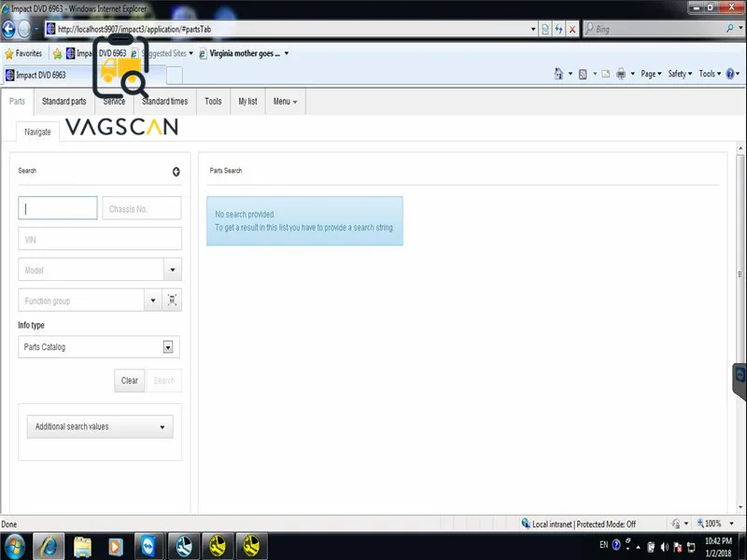Click the Favorites star button
This screenshot has width=747, height=560.
point(23,53)
